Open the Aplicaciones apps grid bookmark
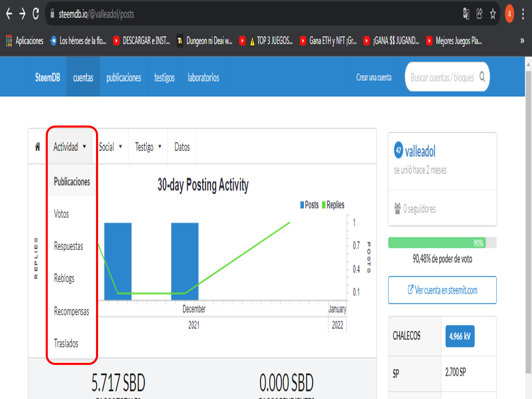Viewport: 532px width, 399px height. coord(25,41)
